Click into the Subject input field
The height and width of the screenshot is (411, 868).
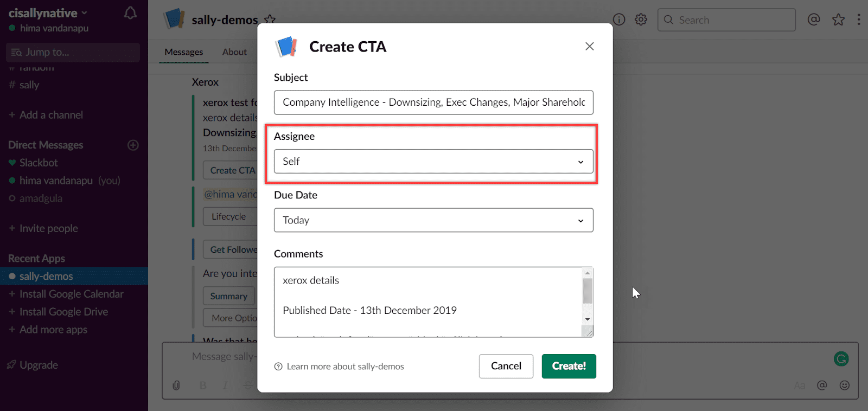(x=433, y=102)
